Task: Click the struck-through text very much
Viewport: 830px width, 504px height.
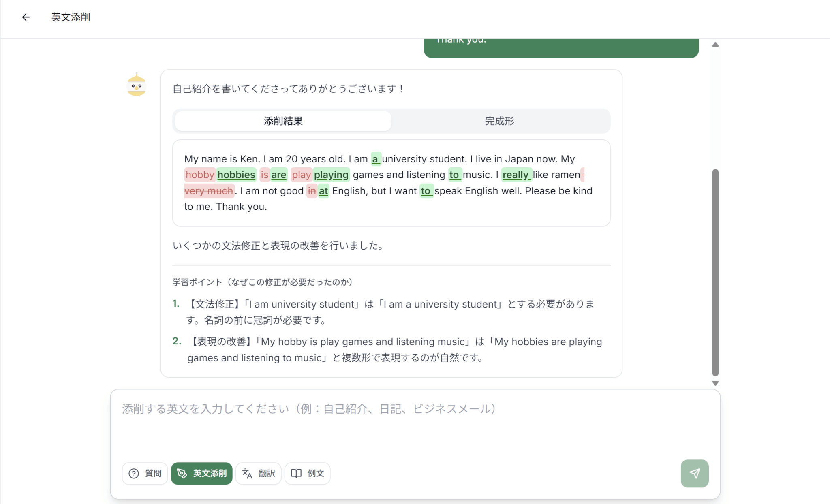Action: (209, 191)
